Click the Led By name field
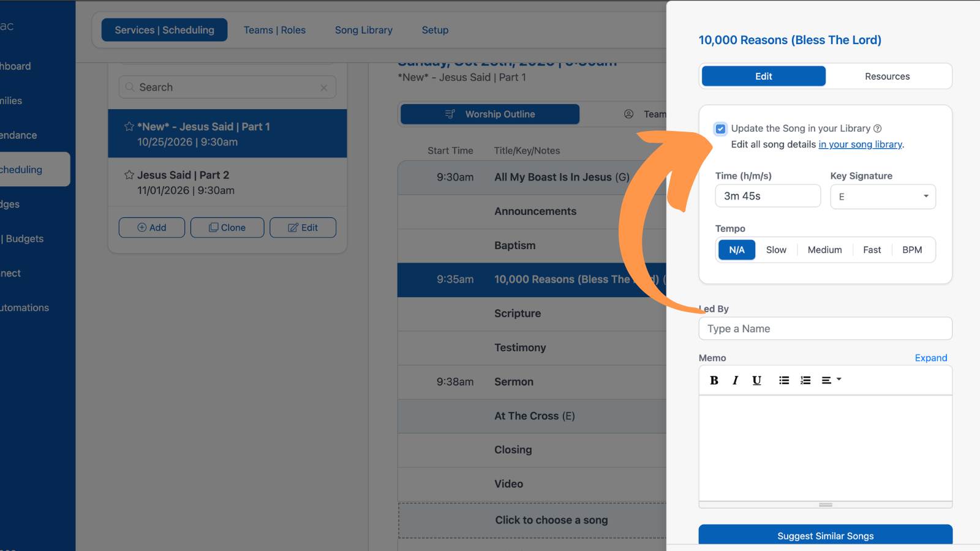 pos(825,329)
